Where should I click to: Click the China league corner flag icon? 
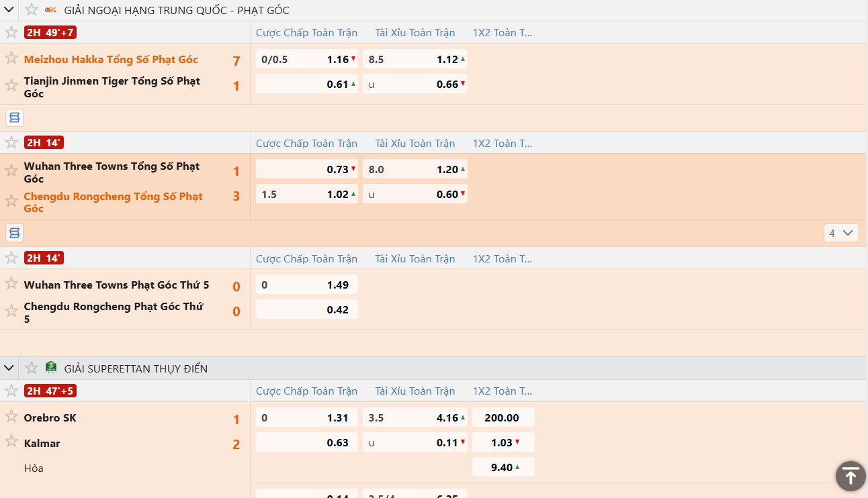pyautogui.click(x=51, y=10)
